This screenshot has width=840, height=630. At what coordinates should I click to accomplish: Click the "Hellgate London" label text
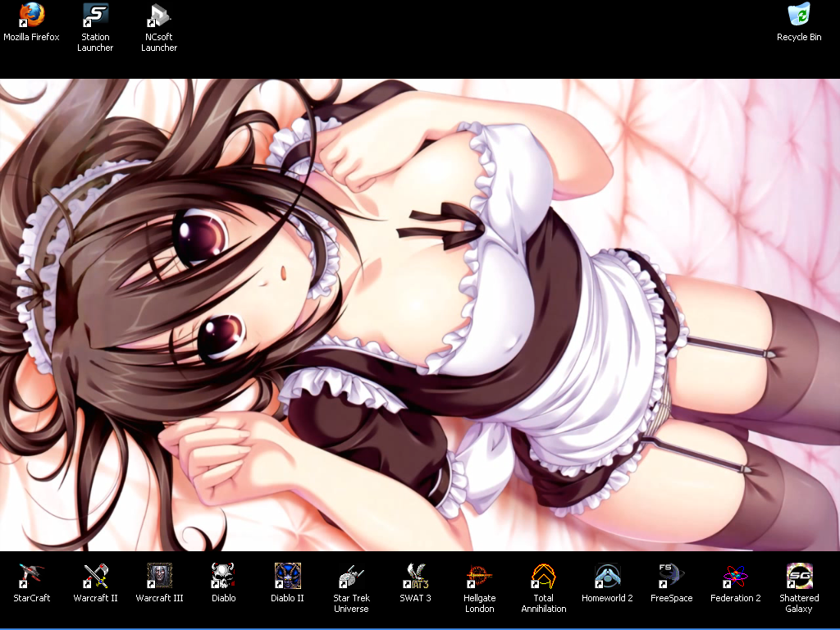pyautogui.click(x=479, y=603)
